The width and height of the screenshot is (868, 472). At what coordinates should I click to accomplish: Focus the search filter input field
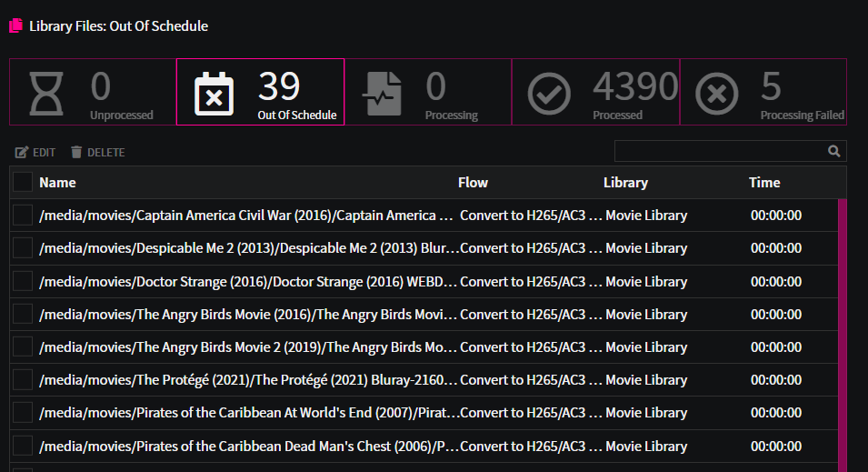721,151
